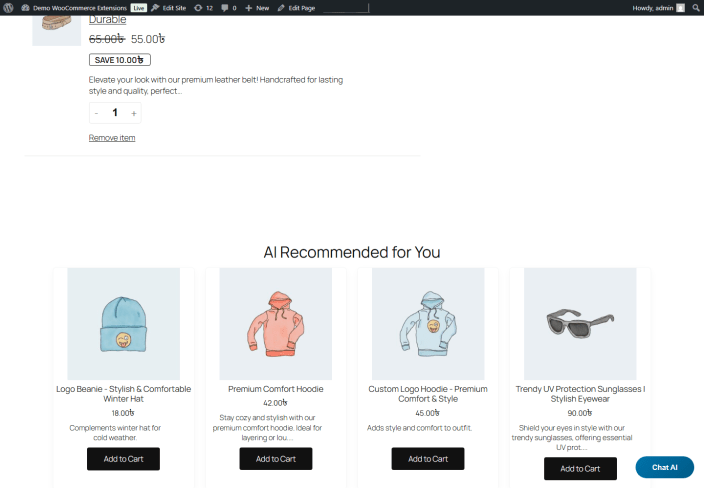Open the comments bubble showing 0
Viewport: 704px width, 488px height.
coord(229,8)
